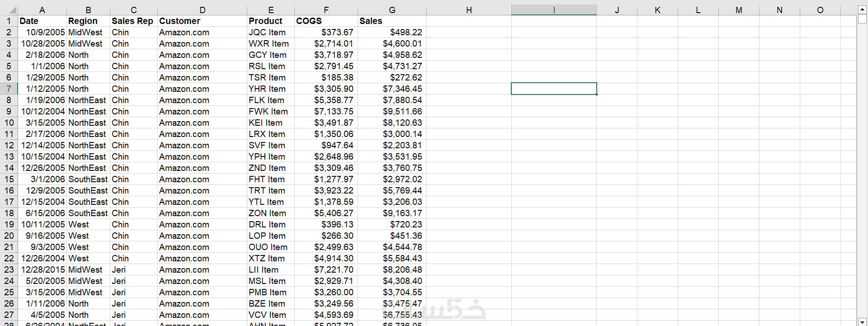
Task: Select the date cell 3/1/2006
Action: 42,179
